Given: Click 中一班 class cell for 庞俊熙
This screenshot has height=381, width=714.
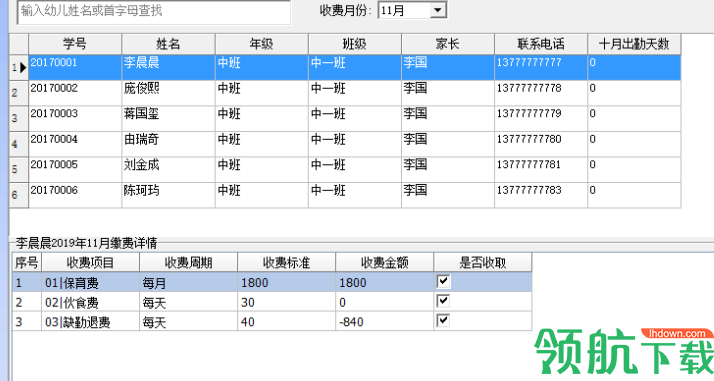Looking at the screenshot, I should (x=355, y=93).
